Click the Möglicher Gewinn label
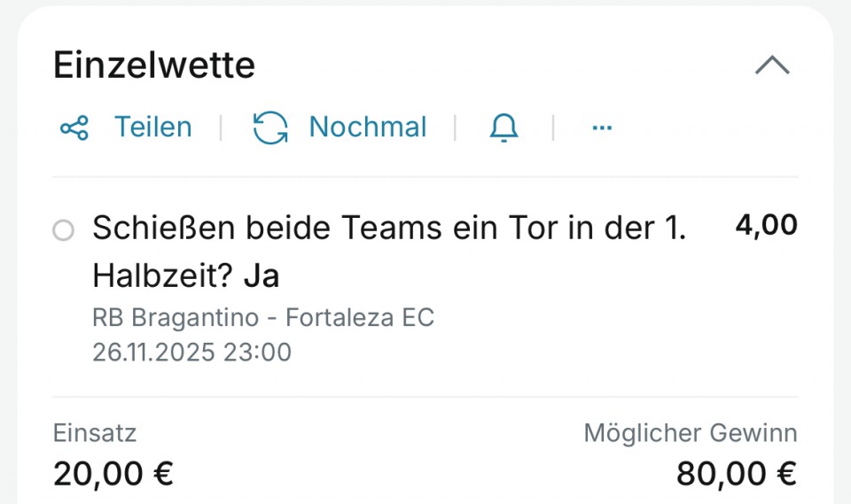 click(x=690, y=433)
